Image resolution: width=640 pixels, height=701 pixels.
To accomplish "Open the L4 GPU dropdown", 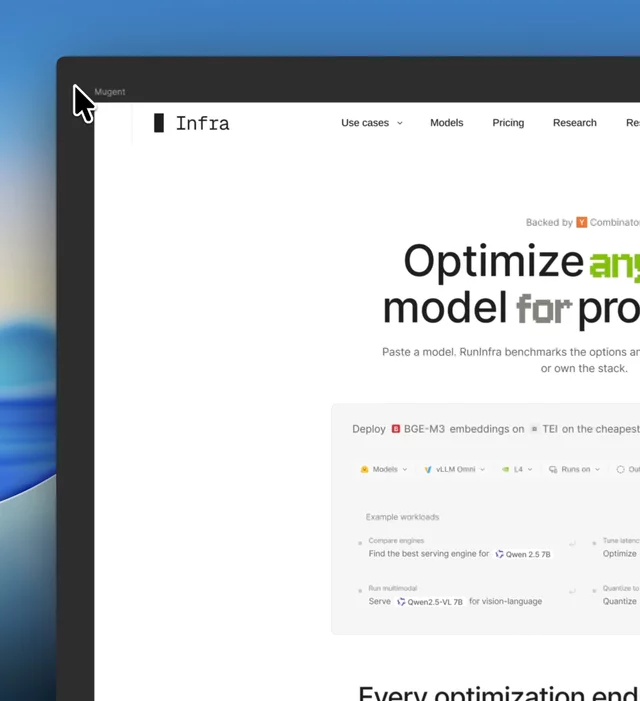I will click(517, 469).
